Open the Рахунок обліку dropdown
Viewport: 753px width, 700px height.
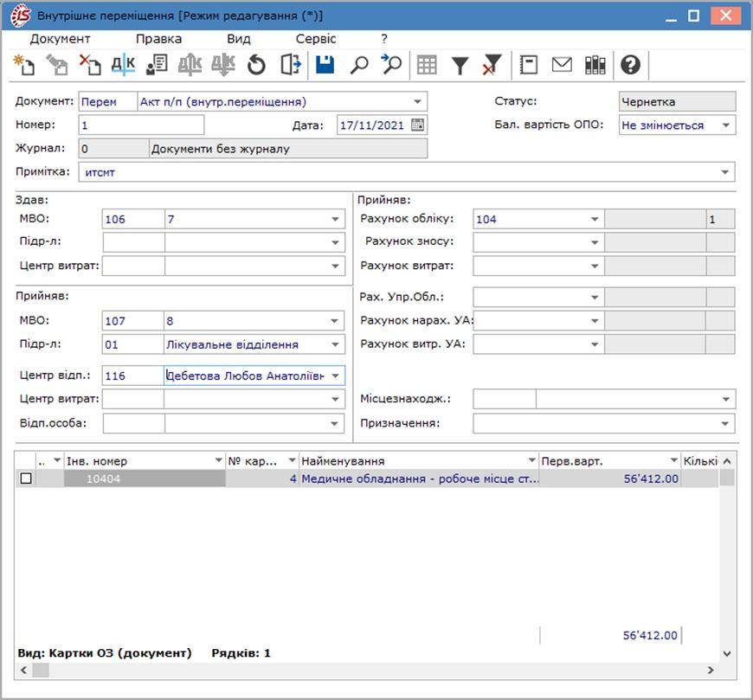point(595,220)
